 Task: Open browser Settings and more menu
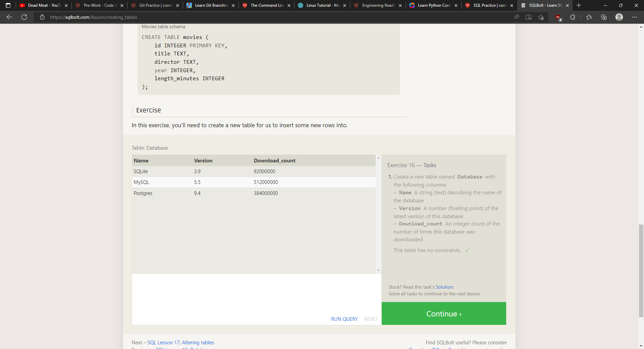(635, 17)
